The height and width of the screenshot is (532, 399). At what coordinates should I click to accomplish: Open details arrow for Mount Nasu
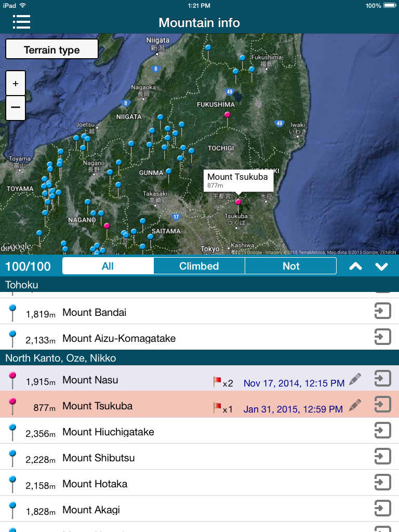383,378
